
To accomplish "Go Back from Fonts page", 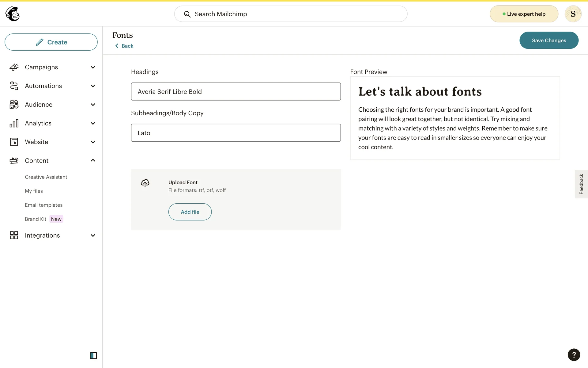I will click(124, 46).
